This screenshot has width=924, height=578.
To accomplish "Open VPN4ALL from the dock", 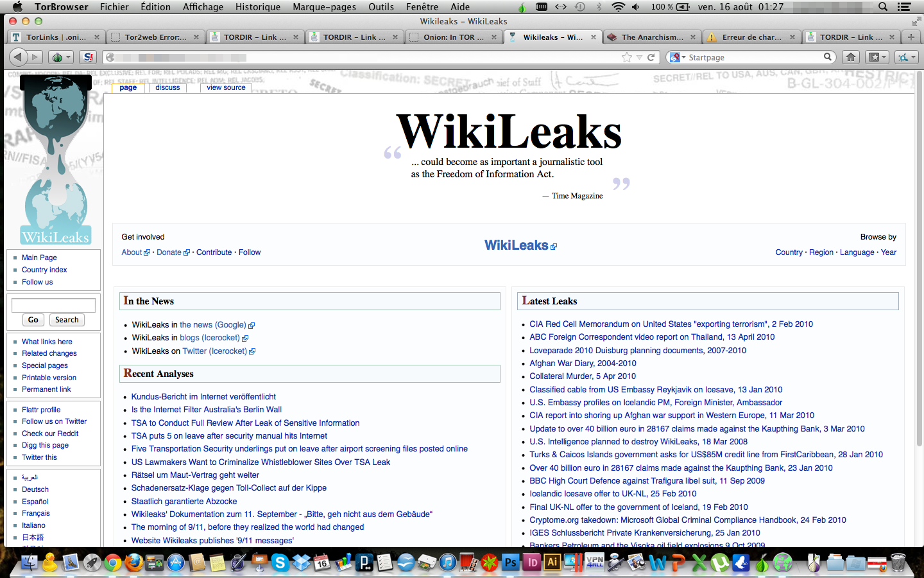I will [594, 563].
